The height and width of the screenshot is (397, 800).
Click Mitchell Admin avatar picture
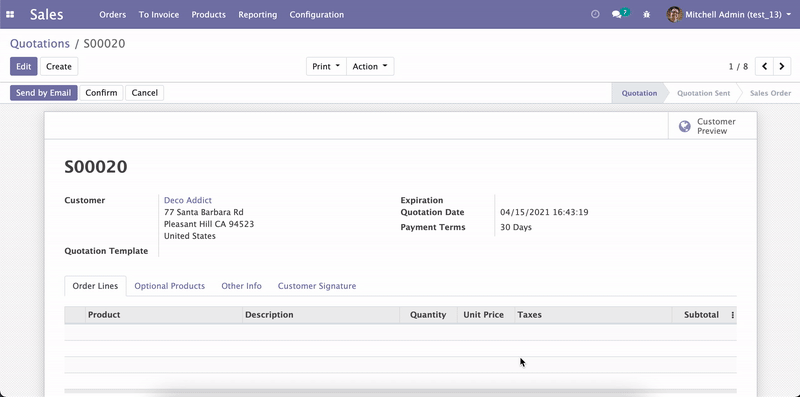(x=674, y=14)
